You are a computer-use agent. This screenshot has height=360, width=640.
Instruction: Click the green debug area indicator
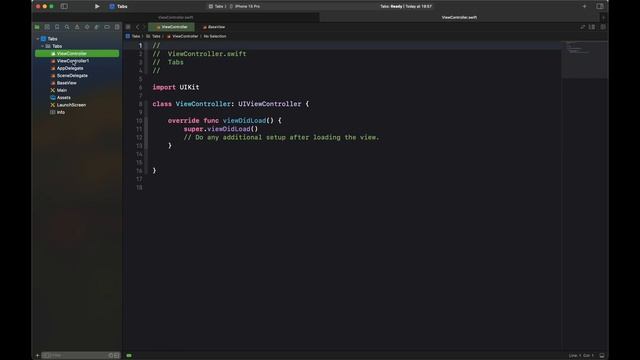[129, 356]
